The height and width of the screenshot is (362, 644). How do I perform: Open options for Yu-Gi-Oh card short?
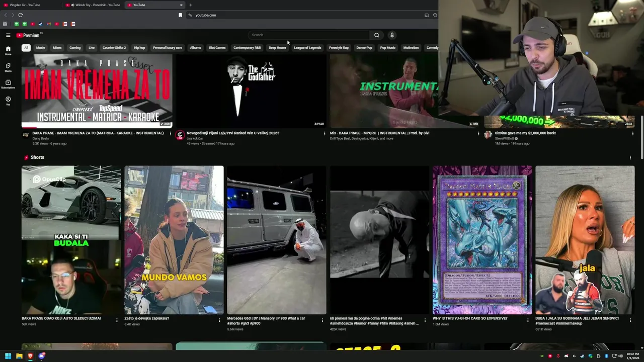tap(528, 320)
